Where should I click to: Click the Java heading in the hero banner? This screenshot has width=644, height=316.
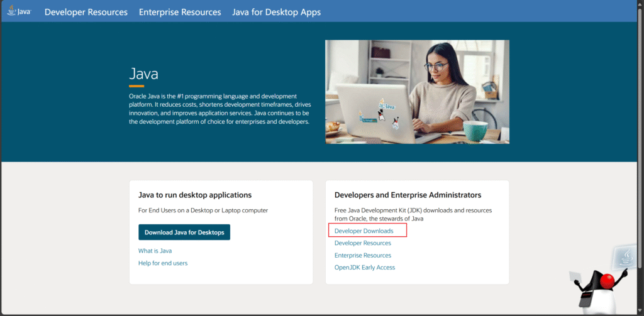coord(144,74)
